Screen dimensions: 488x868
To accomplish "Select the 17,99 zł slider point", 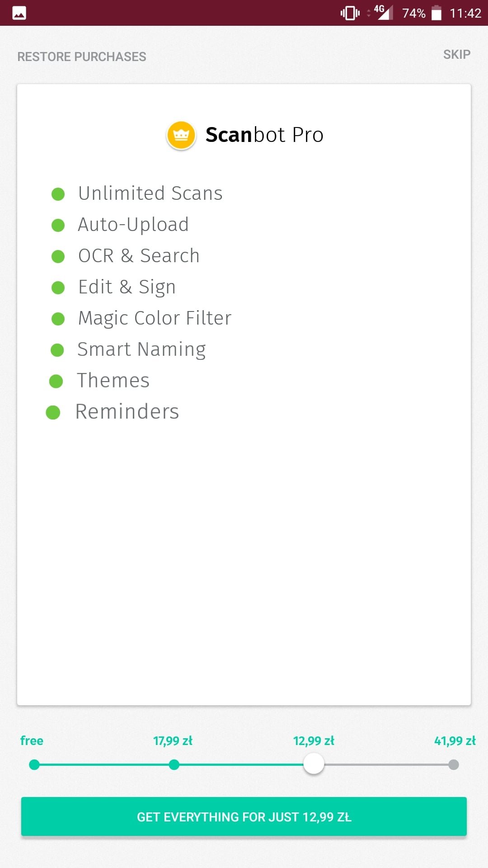I will (174, 764).
